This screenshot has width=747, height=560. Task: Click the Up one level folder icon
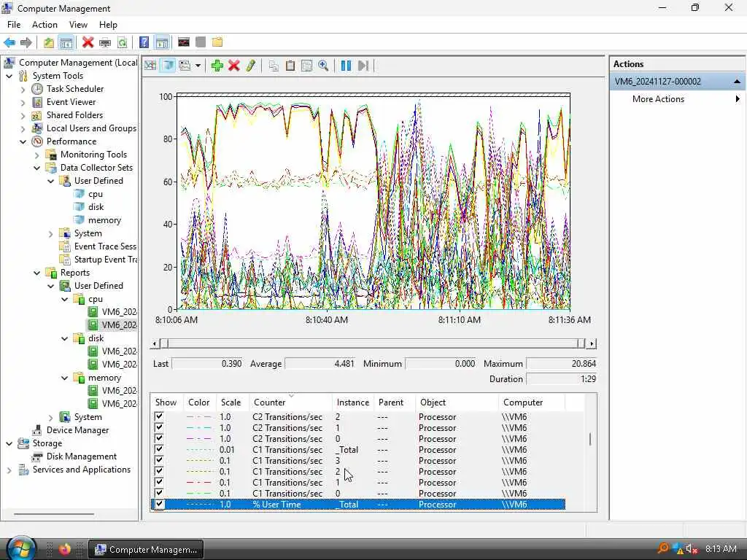[49, 42]
